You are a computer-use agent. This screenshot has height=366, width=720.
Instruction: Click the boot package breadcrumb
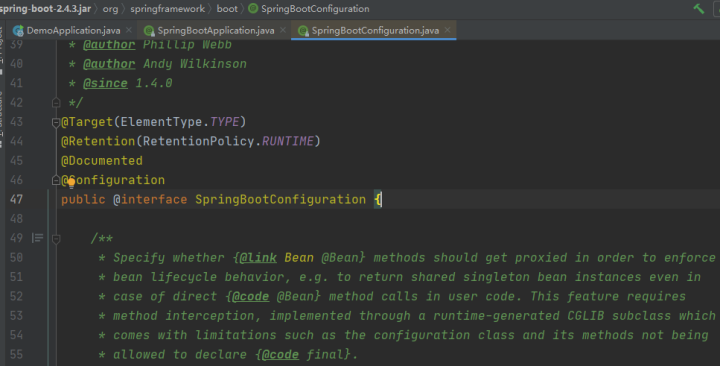pos(227,9)
